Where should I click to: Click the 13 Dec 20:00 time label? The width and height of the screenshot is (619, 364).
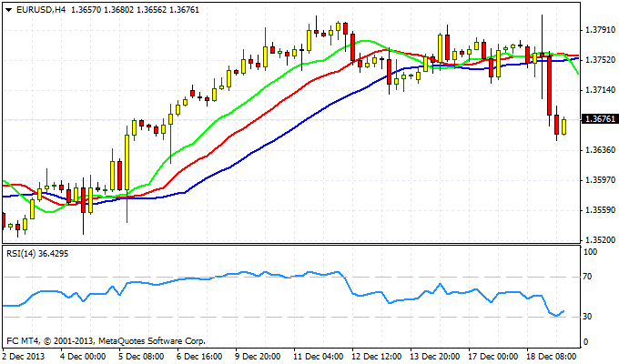[435, 356]
